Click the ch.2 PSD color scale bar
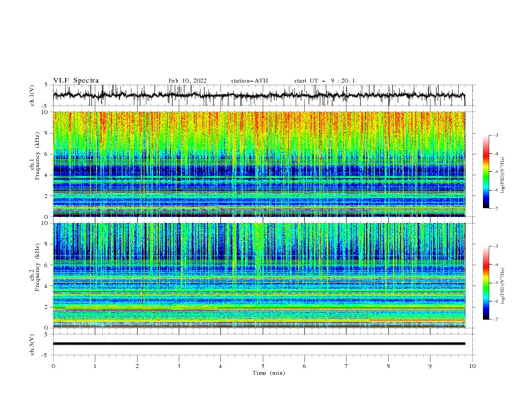Image resolution: width=532 pixels, height=411 pixels. (486, 283)
